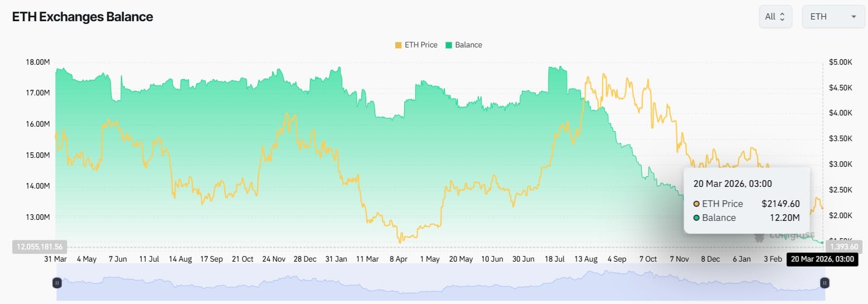Click the 8 Apr date axis label

point(398,259)
